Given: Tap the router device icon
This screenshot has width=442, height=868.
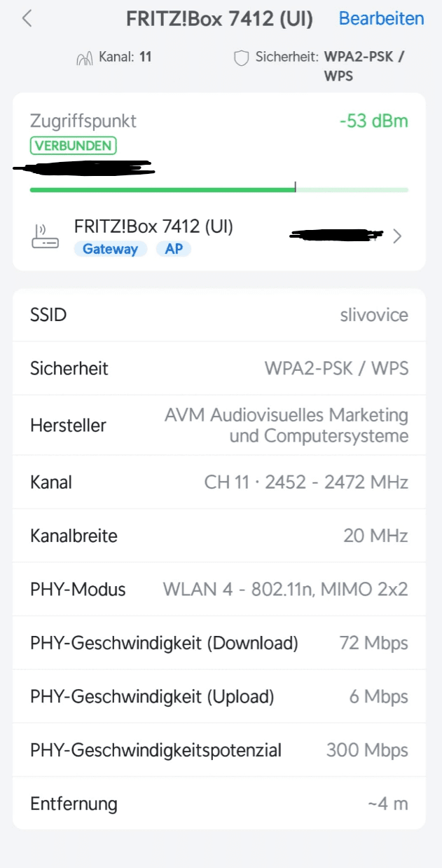Looking at the screenshot, I should 46,236.
